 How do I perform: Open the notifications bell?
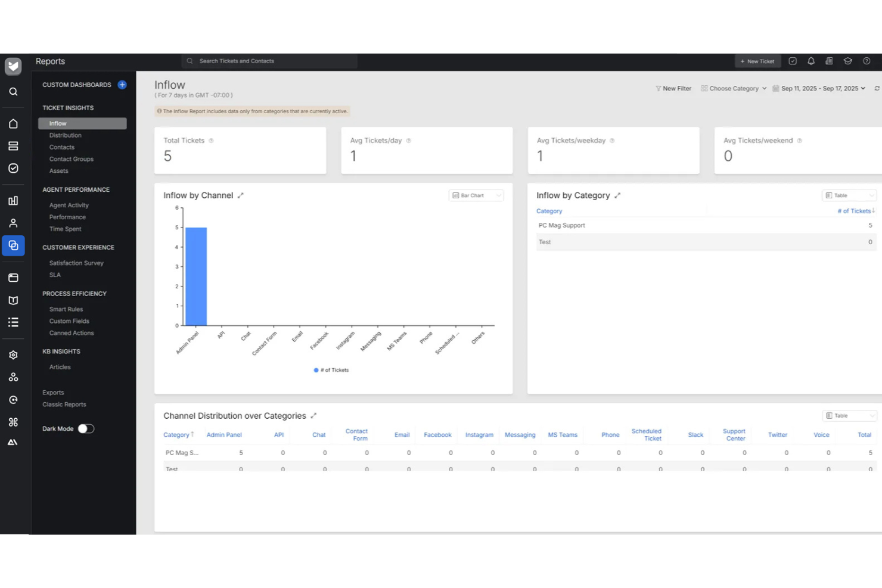(x=811, y=61)
